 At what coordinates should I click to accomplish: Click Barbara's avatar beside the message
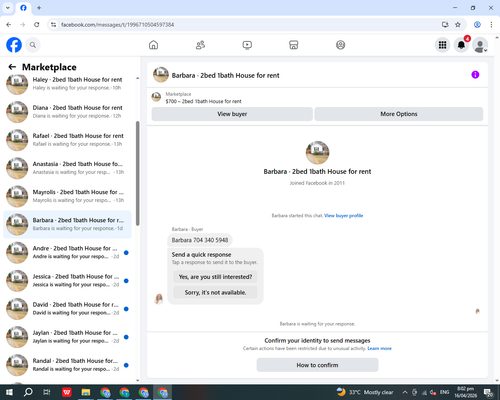click(159, 299)
